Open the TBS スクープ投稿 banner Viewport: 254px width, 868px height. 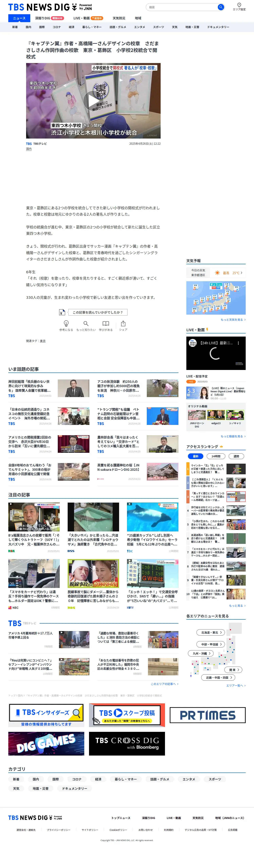127,715
